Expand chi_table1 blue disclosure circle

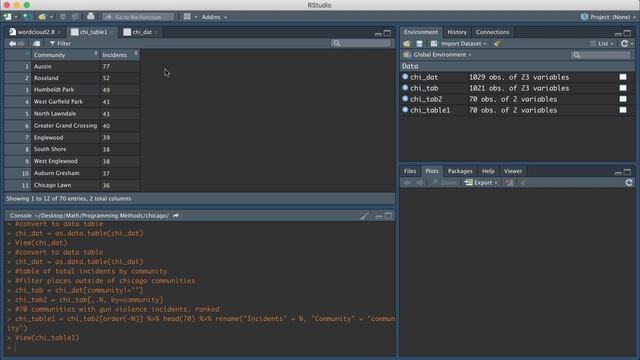(x=405, y=109)
